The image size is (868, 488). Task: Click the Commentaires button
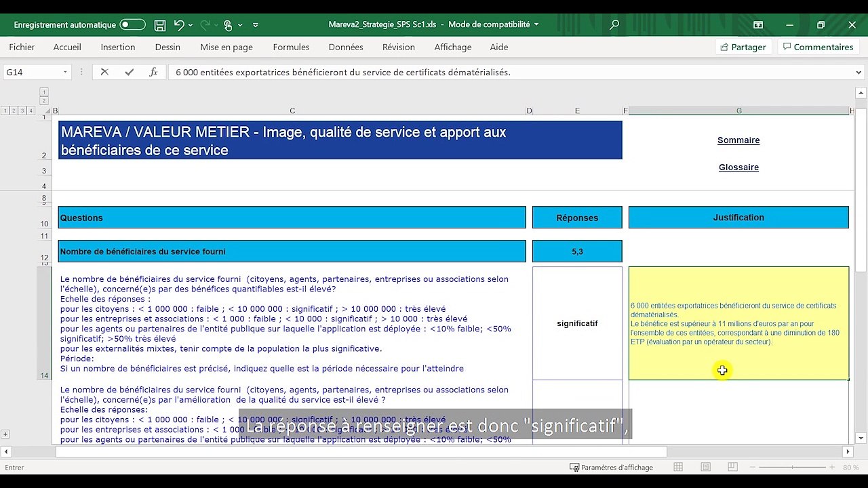click(x=818, y=47)
